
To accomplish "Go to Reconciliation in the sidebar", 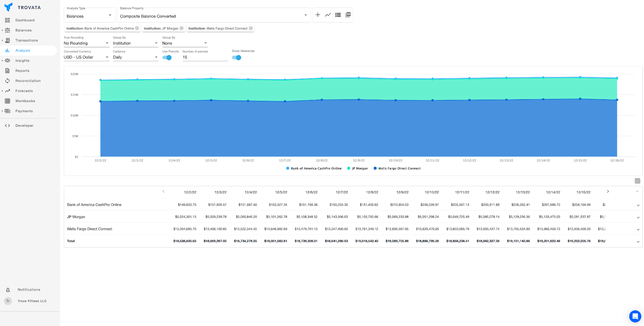I will coord(28,81).
